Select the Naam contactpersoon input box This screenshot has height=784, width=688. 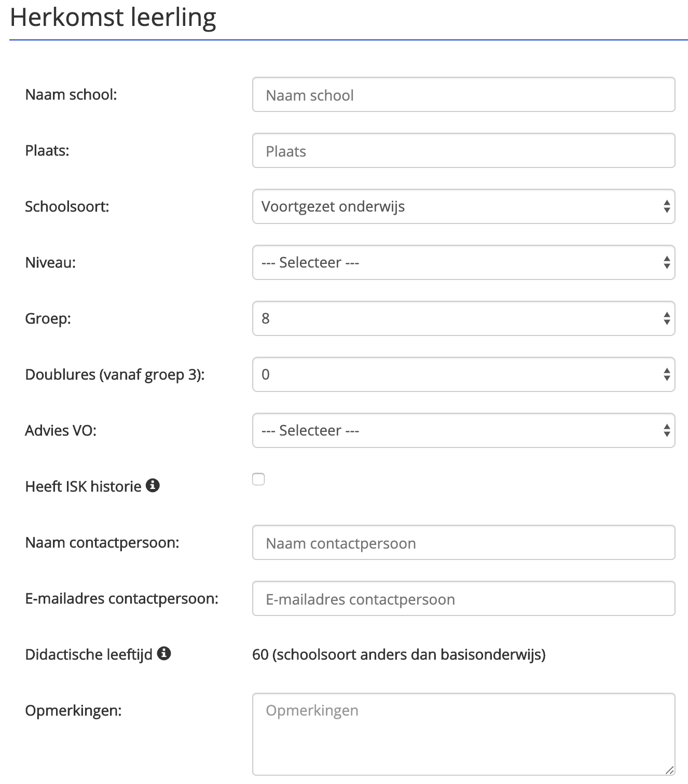point(463,542)
